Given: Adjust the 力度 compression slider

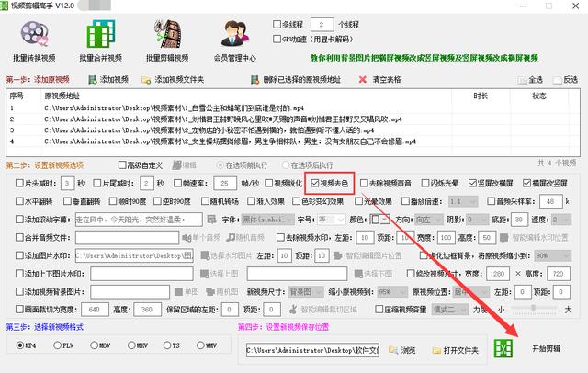Looking at the screenshot, I should (x=533, y=308).
